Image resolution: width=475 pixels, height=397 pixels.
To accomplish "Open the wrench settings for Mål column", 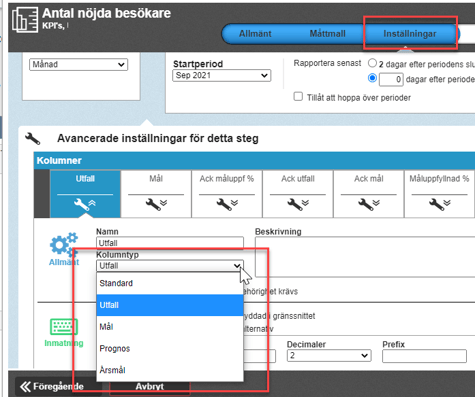I will [156, 204].
